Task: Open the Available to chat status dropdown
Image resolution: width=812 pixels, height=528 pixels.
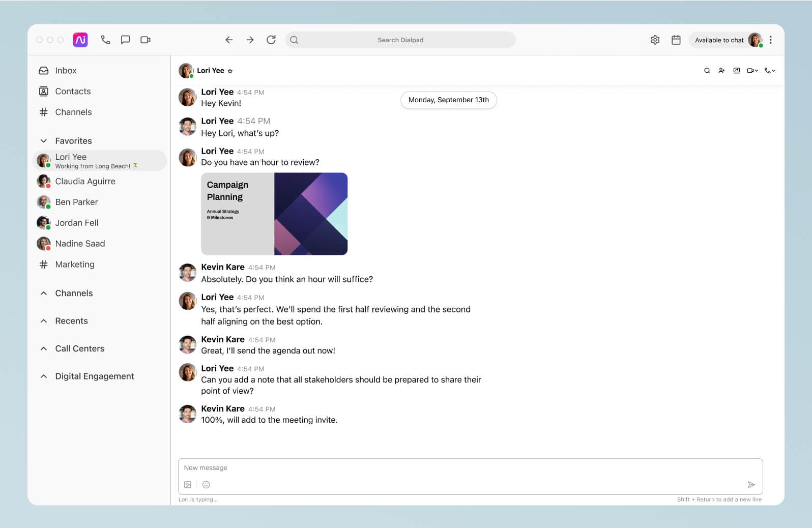Action: 719,40
